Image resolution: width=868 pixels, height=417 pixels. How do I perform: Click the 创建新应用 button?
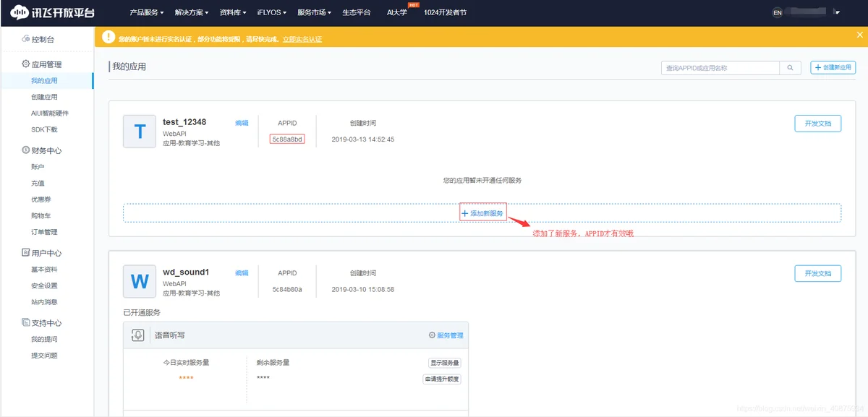tap(833, 67)
